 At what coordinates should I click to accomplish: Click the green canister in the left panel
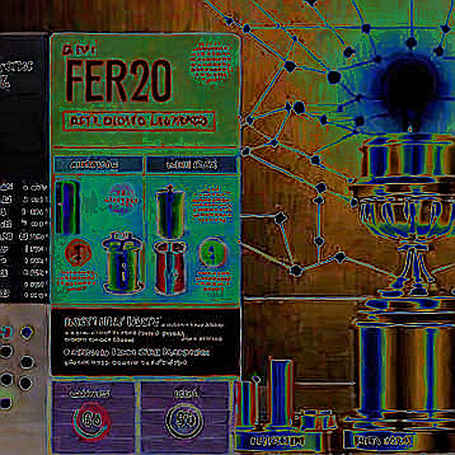(122, 262)
